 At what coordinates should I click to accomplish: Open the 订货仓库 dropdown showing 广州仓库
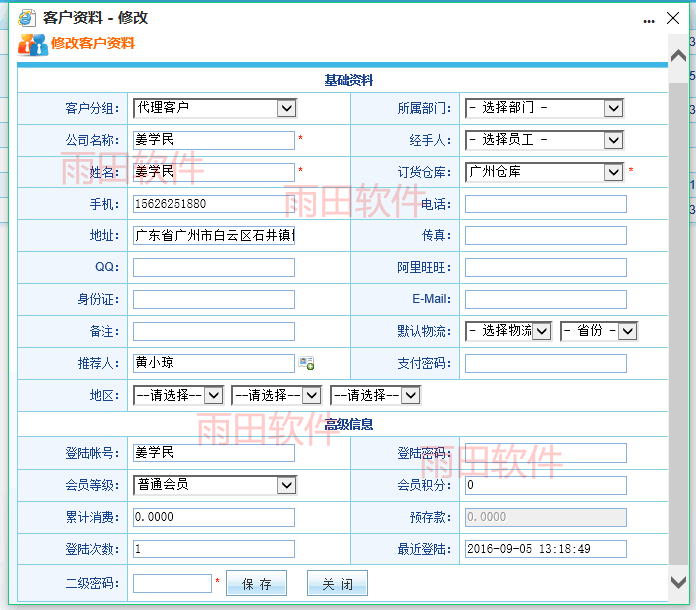545,172
